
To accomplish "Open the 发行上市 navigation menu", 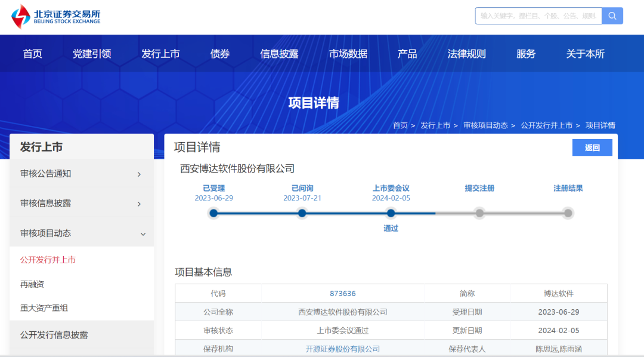I will coord(160,54).
